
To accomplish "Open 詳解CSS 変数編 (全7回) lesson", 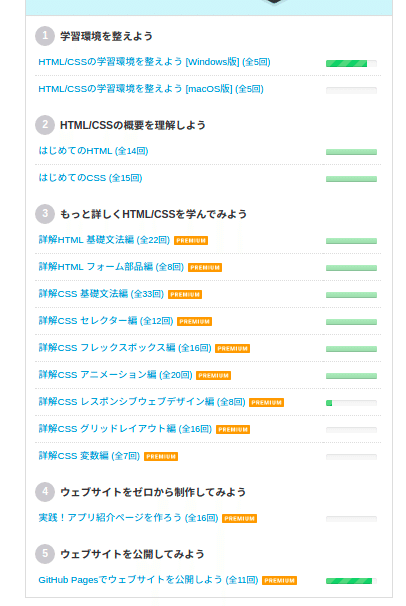I will [89, 456].
